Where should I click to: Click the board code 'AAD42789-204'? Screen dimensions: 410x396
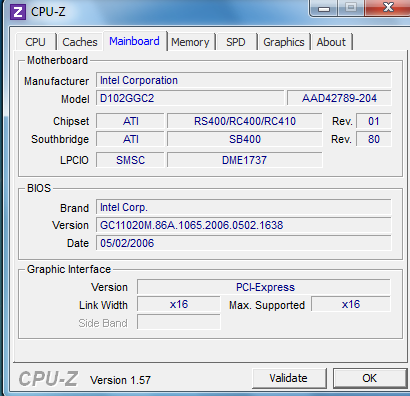point(339,98)
